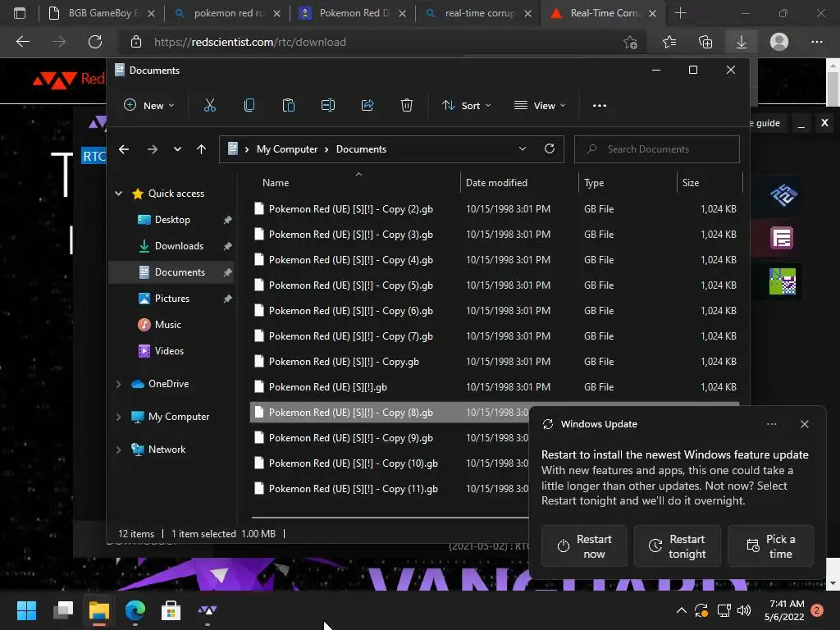Click Pick a time in Windows Update

tap(771, 546)
